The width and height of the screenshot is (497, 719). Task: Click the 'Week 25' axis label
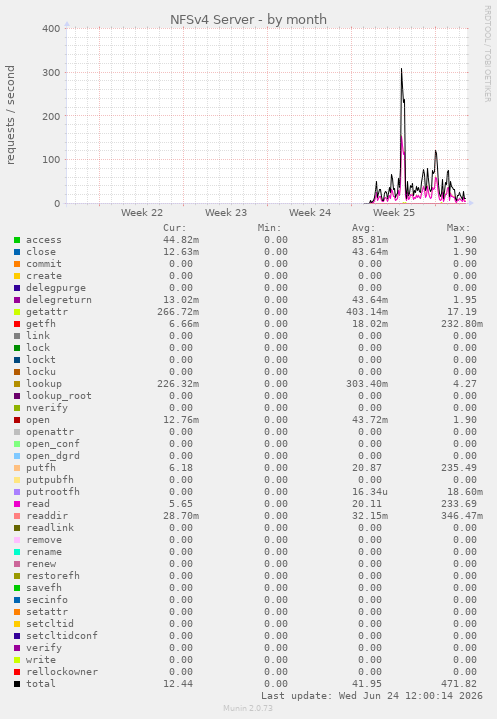394,213
